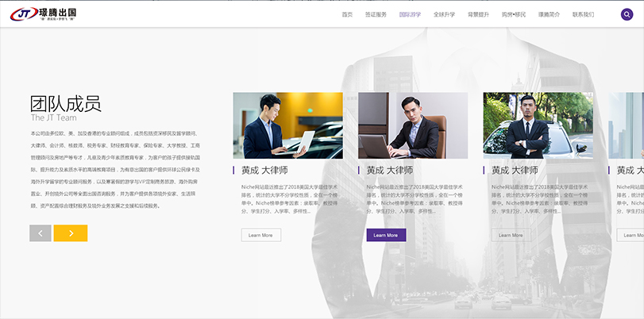Image resolution: width=644 pixels, height=319 pixels.
Task: Click the JT 璟腾出国 logo
Action: pyautogui.click(x=44, y=14)
